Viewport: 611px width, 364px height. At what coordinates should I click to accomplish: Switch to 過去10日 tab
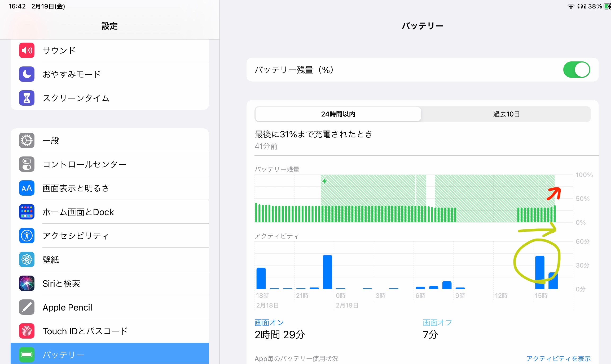(x=506, y=114)
